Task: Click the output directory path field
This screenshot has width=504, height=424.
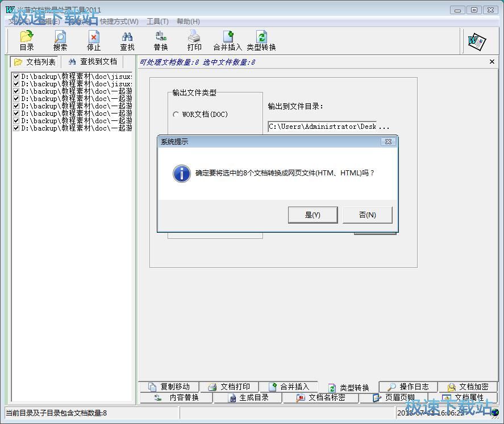Action: pos(322,127)
